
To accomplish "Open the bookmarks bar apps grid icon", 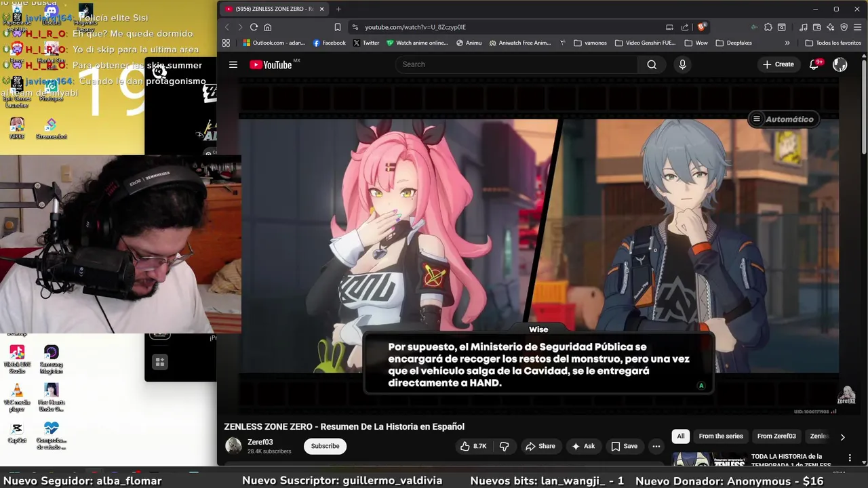I will pos(226,43).
